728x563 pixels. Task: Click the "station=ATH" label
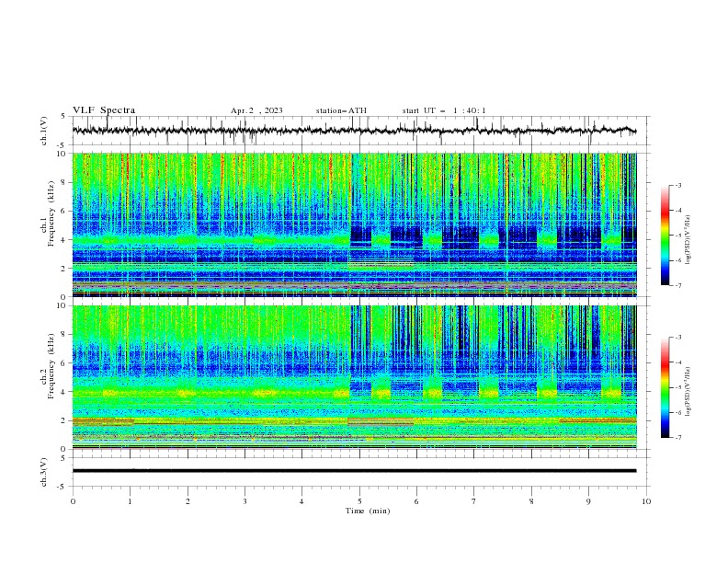pos(341,110)
